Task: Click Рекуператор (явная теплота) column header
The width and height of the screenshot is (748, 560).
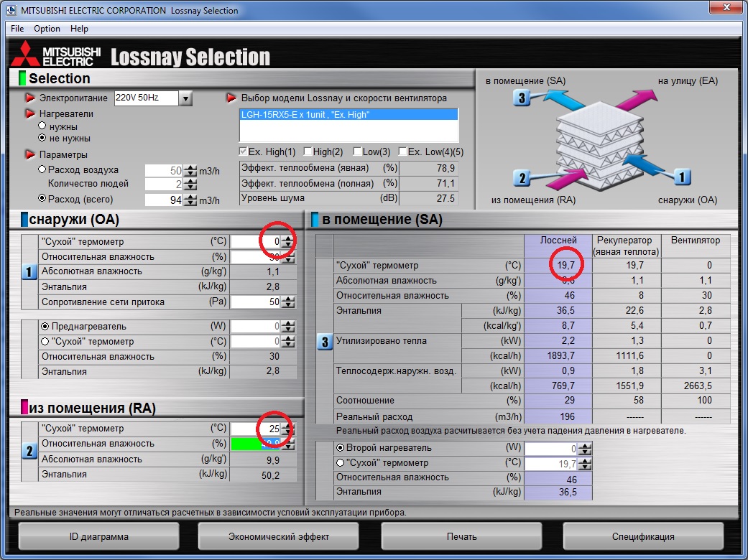Action: [626, 246]
